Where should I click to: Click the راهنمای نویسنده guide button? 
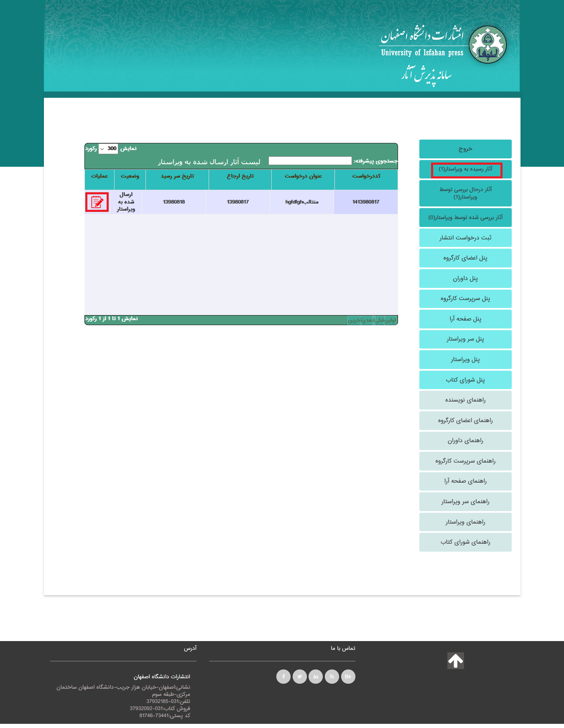(465, 400)
